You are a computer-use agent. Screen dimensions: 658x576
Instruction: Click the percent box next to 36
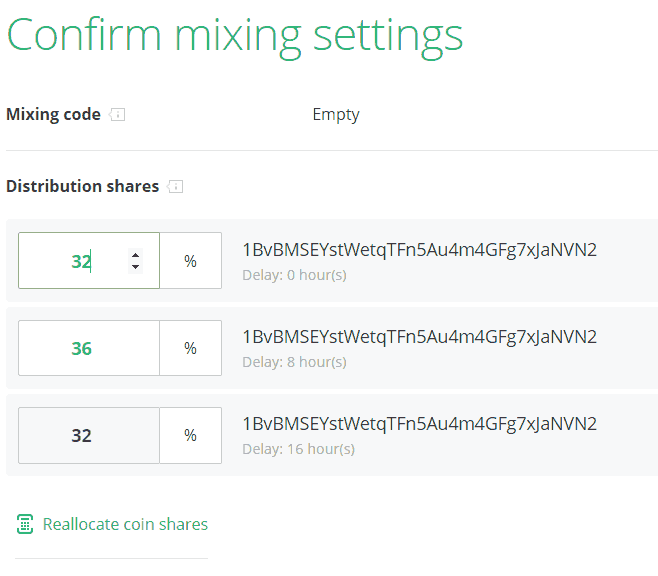[190, 348]
